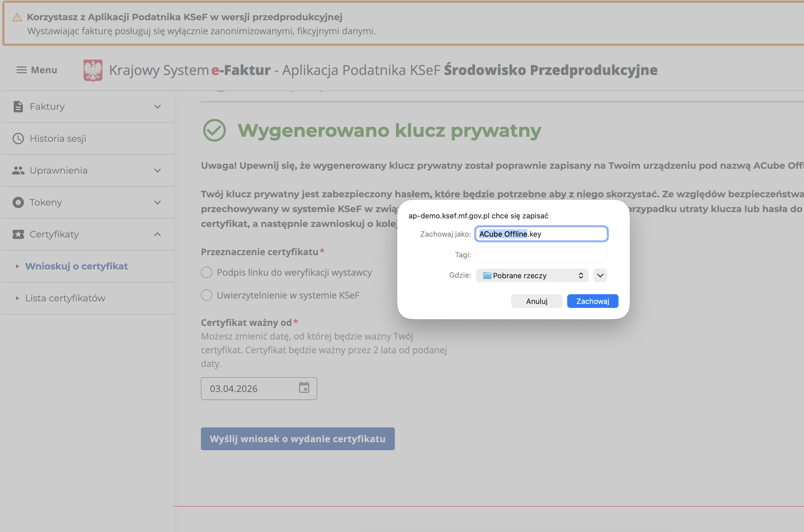Click the Certyfikaty star badge icon

tap(18, 234)
